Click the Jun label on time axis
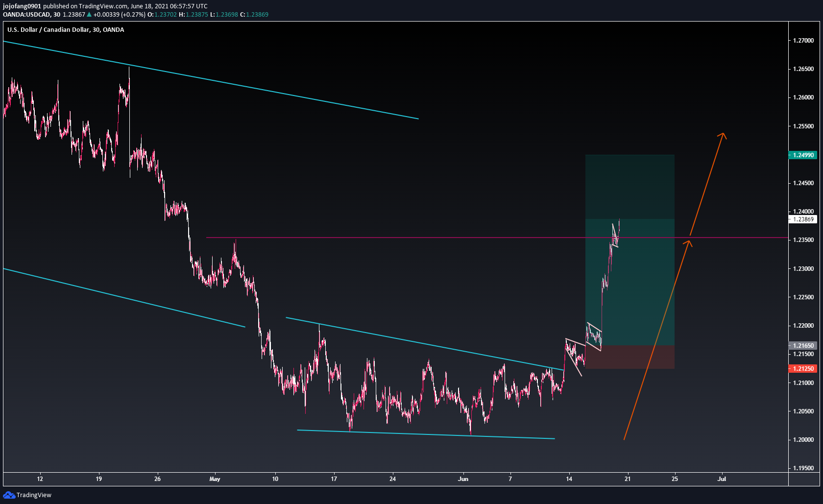Image resolution: width=823 pixels, height=504 pixels. pyautogui.click(x=463, y=479)
